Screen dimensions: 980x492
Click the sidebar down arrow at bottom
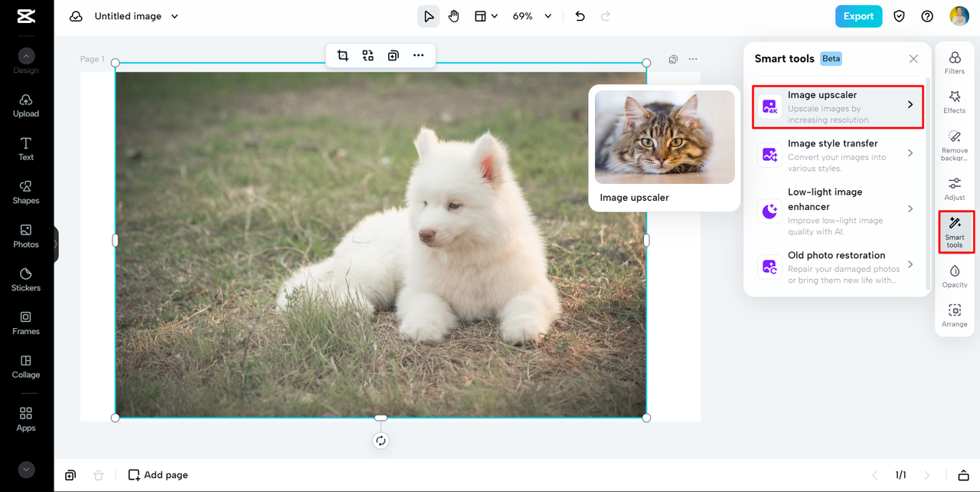pos(26,470)
